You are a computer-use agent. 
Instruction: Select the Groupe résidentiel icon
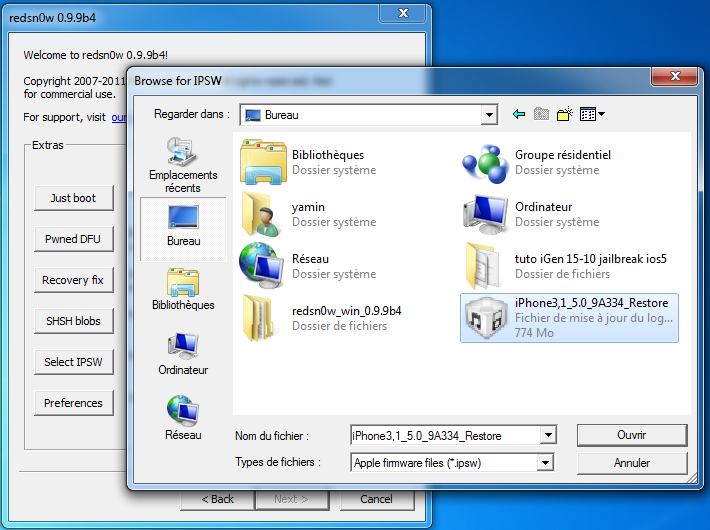point(485,163)
